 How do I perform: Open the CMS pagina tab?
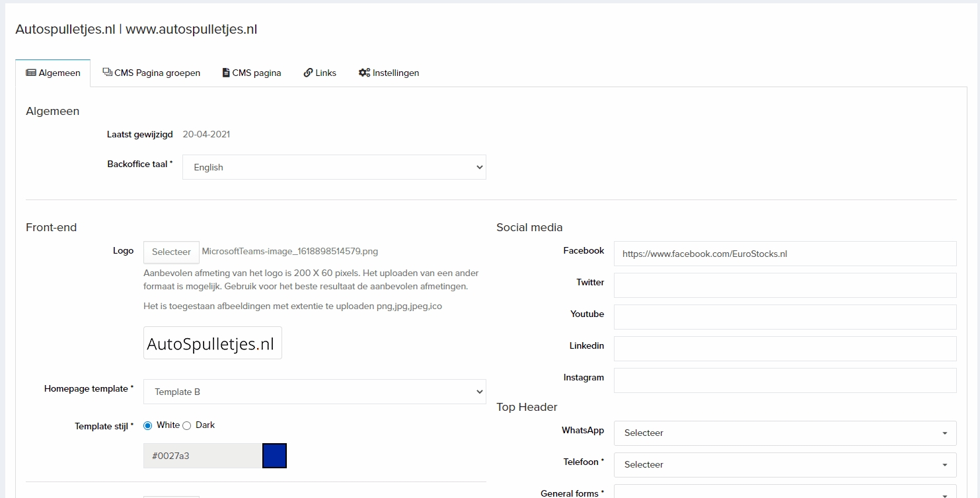252,73
